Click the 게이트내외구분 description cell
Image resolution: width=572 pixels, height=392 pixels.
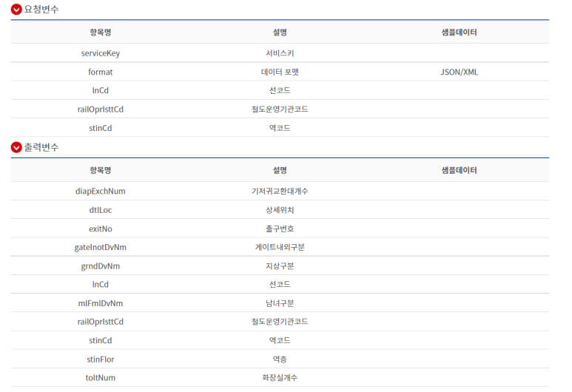tap(280, 247)
